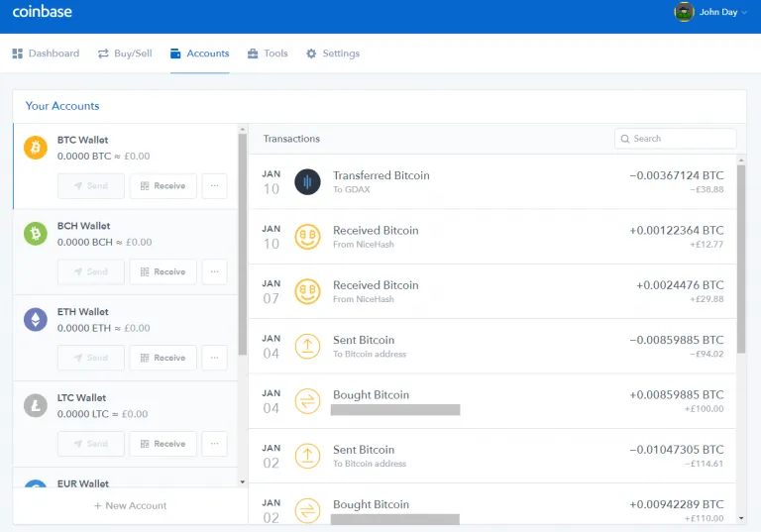
Task: Click transactions scroll-down arrow
Action: point(741,518)
